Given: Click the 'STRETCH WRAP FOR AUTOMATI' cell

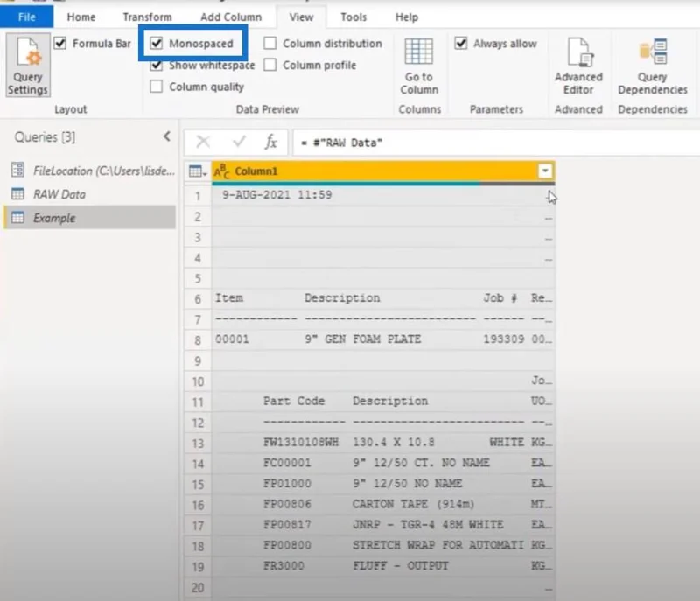Looking at the screenshot, I should tap(383, 545).
